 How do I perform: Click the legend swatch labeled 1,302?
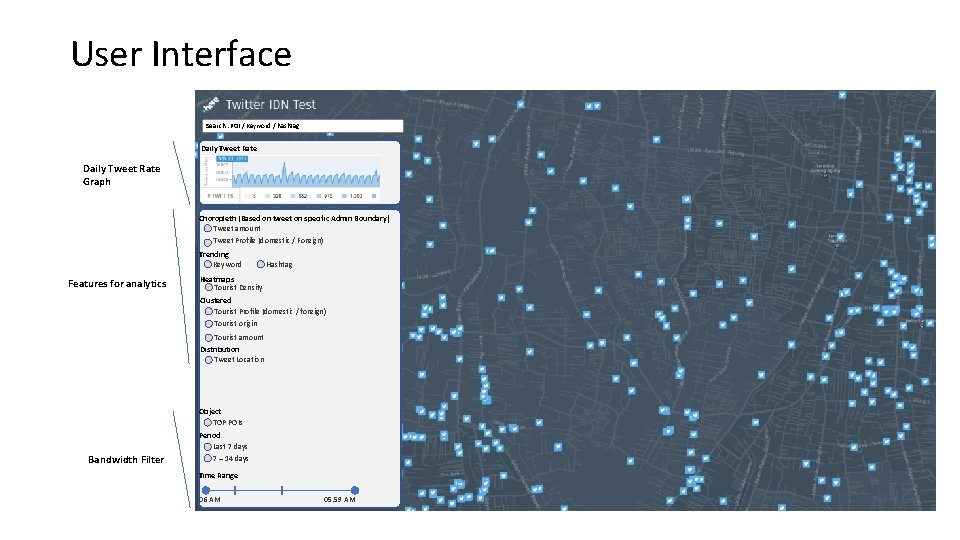(345, 196)
